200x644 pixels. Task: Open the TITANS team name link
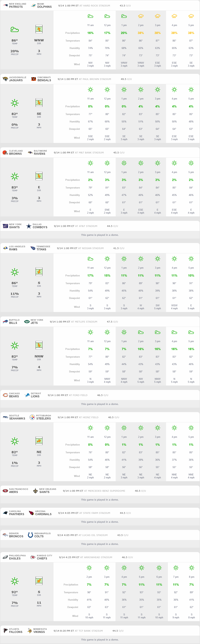(41, 249)
